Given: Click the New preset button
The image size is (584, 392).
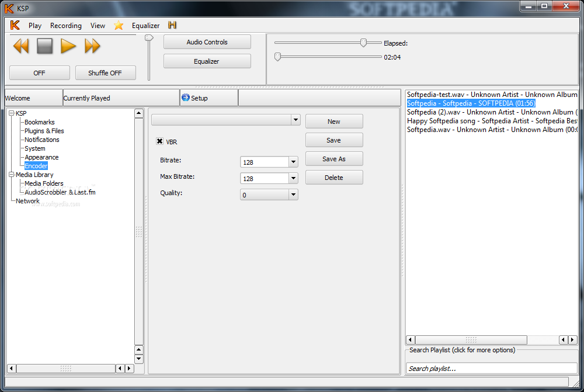Looking at the screenshot, I should [x=334, y=122].
